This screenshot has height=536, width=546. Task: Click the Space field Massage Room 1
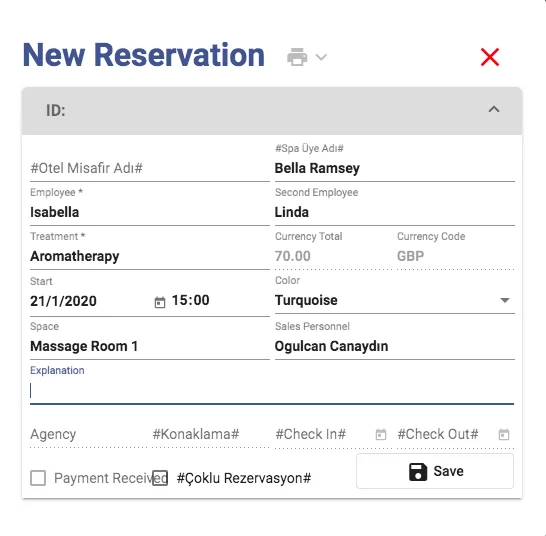click(150, 346)
